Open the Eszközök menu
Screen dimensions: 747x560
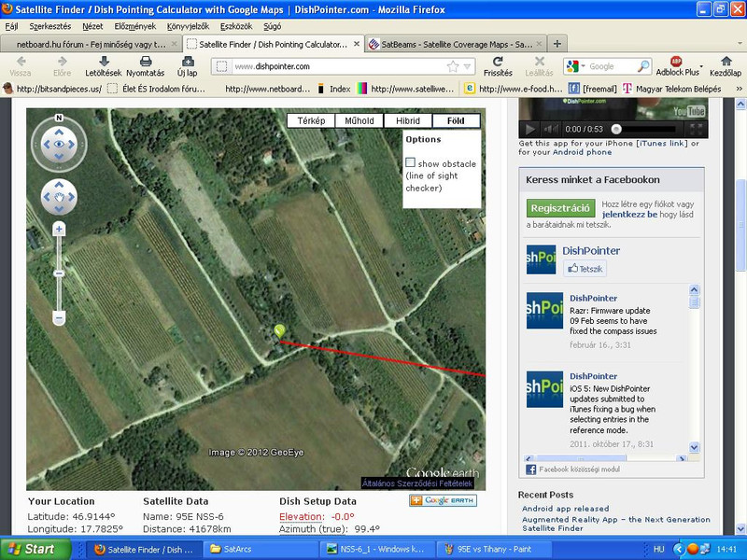point(236,26)
